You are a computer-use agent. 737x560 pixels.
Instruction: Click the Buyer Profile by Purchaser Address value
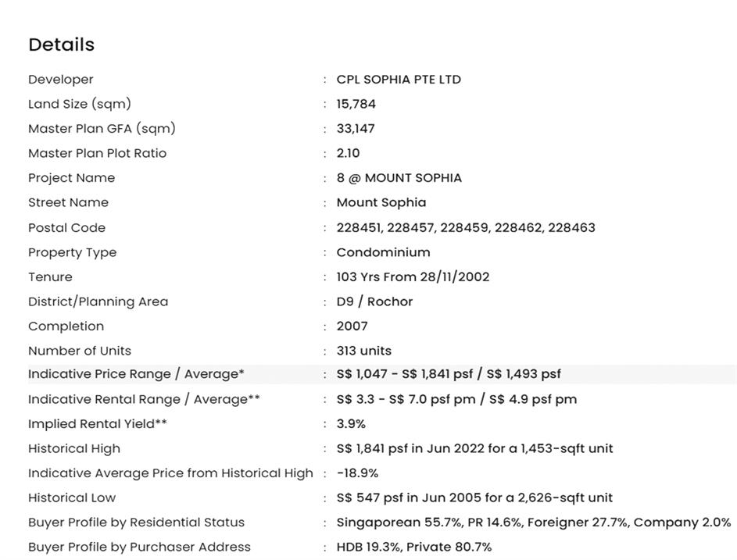click(414, 547)
